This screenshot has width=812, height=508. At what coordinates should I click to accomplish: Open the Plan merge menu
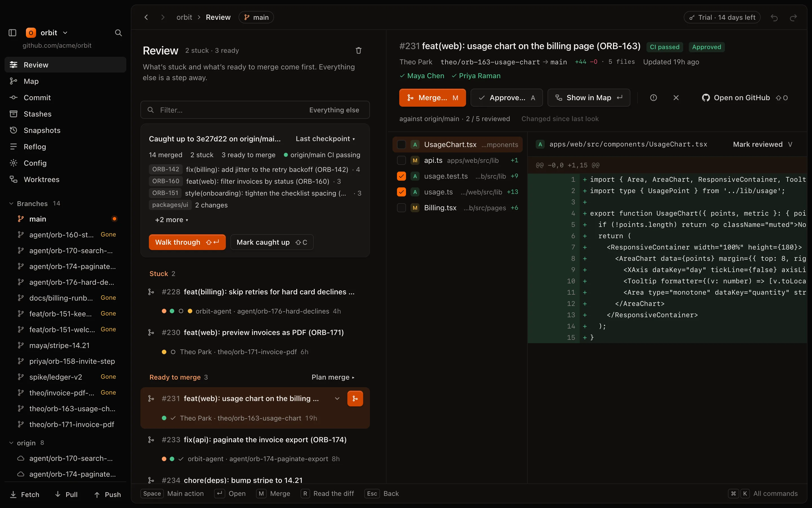tap(333, 377)
